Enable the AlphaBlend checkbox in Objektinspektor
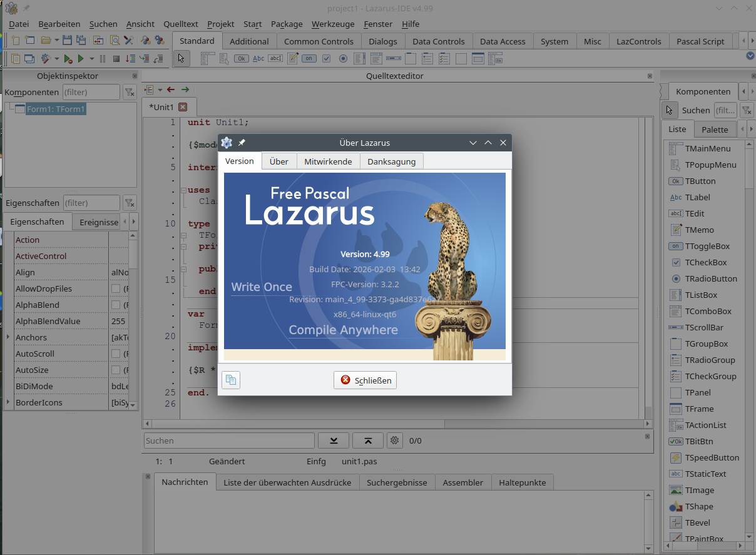This screenshot has height=555, width=756. click(117, 304)
